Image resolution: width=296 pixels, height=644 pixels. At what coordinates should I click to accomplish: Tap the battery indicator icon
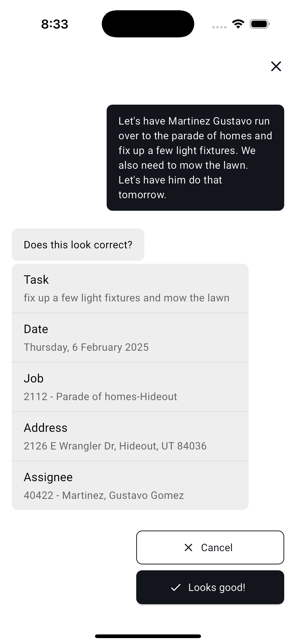(259, 24)
